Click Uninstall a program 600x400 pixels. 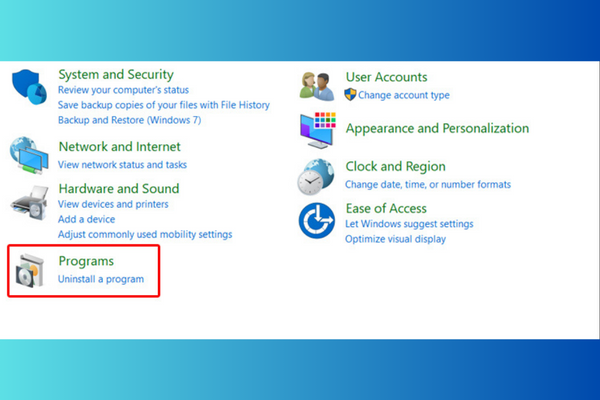[x=101, y=279]
